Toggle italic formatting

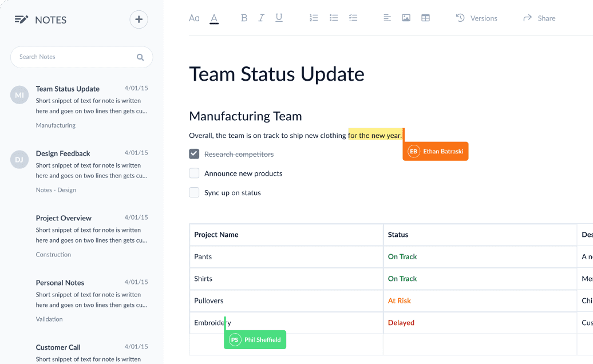(x=262, y=18)
